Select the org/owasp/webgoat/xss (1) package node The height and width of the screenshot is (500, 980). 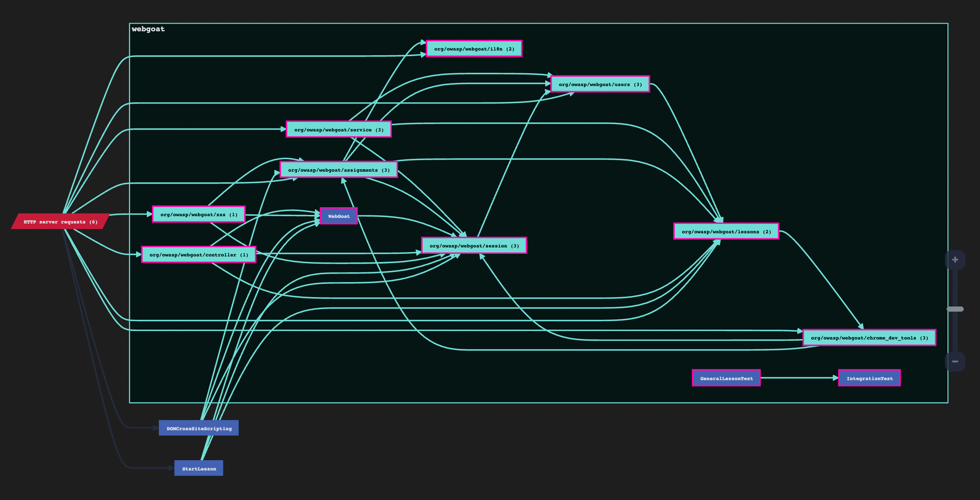[199, 214]
